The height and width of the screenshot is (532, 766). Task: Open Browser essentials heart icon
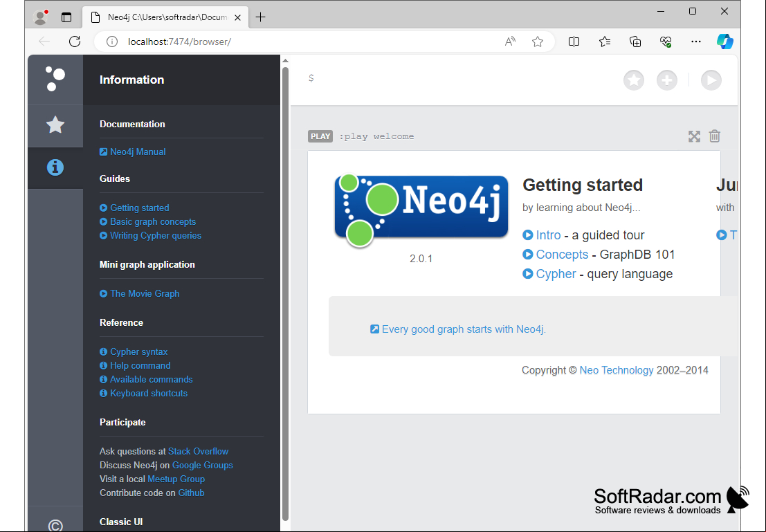666,42
